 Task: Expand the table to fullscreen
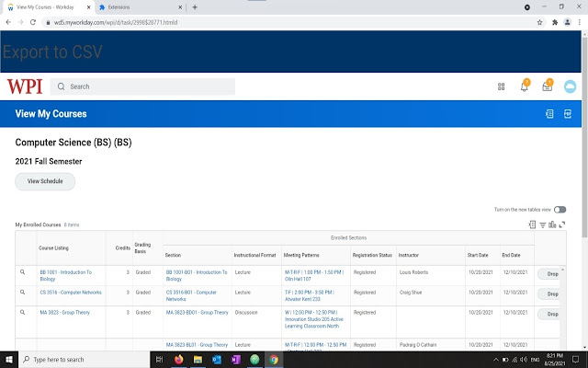[x=561, y=224]
